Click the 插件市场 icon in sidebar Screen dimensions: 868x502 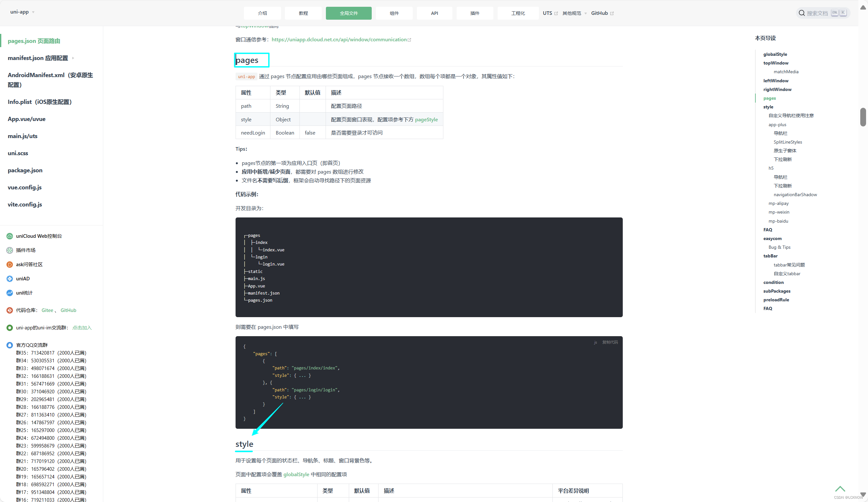click(x=10, y=250)
